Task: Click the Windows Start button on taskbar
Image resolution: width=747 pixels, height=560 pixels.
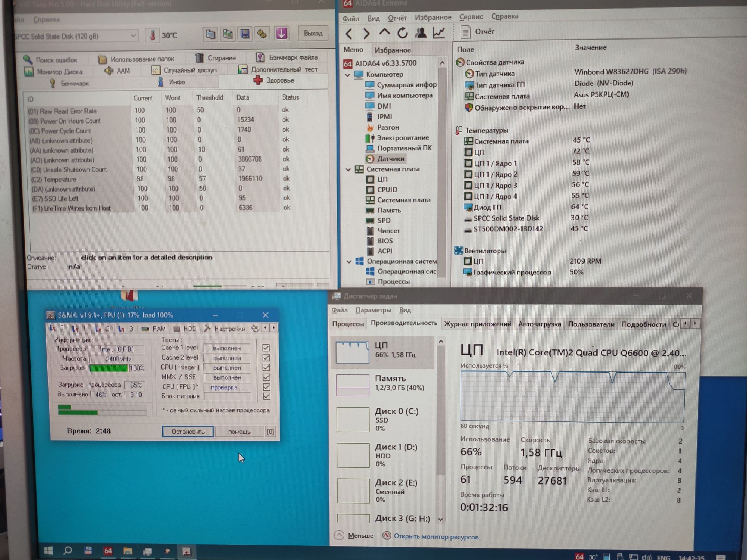Action: coord(49,551)
